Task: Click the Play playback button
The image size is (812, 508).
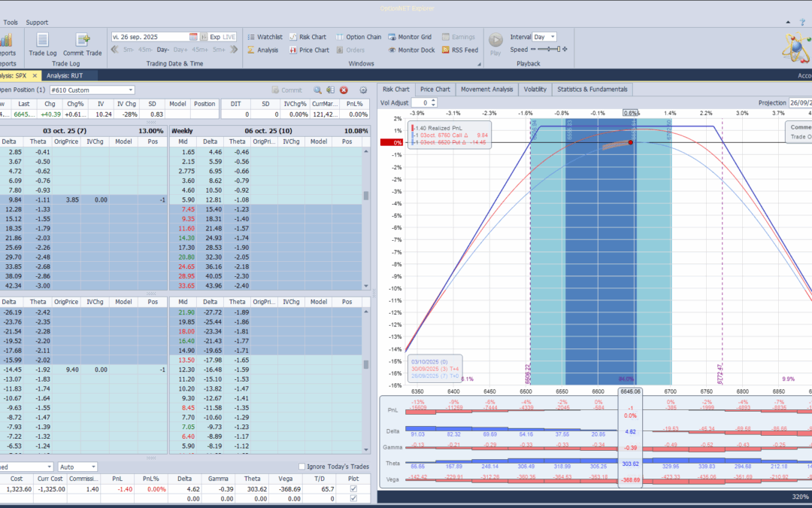Action: coord(495,44)
